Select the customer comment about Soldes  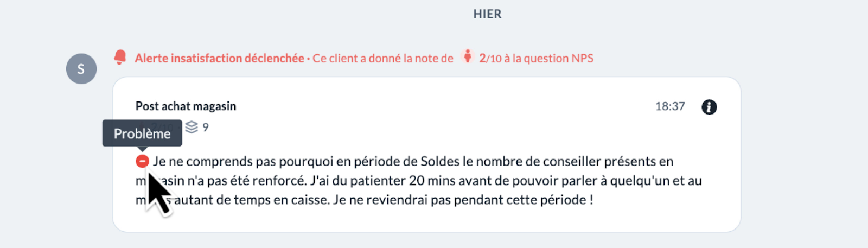click(419, 181)
